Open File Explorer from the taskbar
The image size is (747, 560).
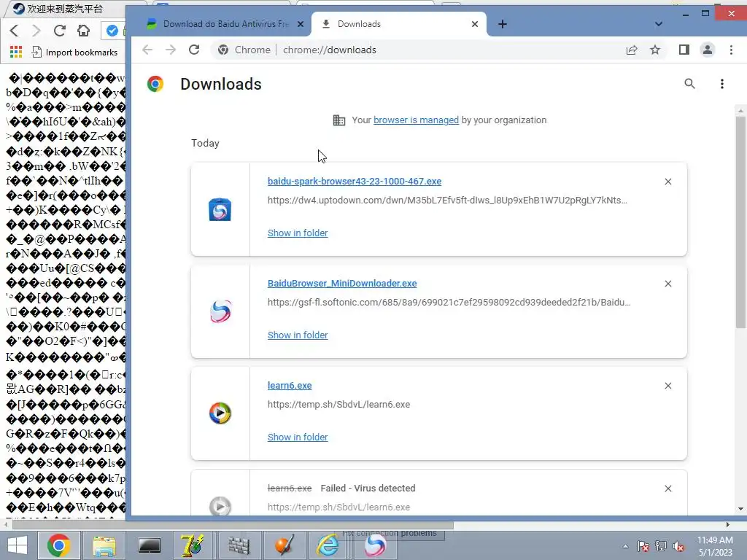tap(104, 545)
